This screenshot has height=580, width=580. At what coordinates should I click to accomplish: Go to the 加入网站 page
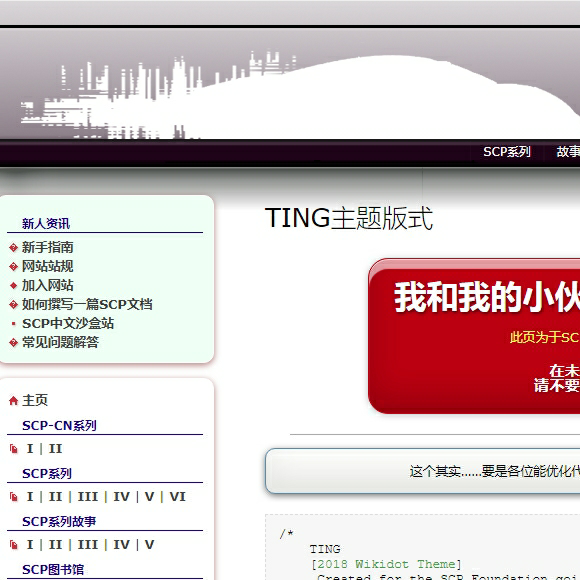point(47,285)
